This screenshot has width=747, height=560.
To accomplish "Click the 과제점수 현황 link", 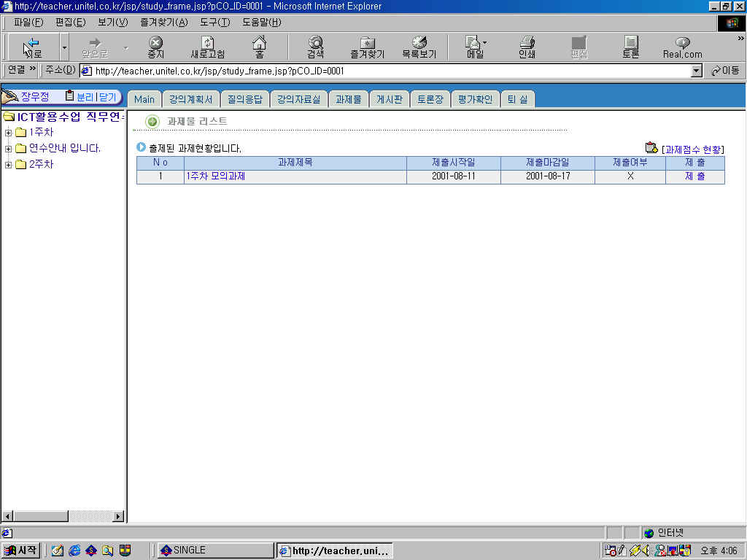I will coord(692,149).
